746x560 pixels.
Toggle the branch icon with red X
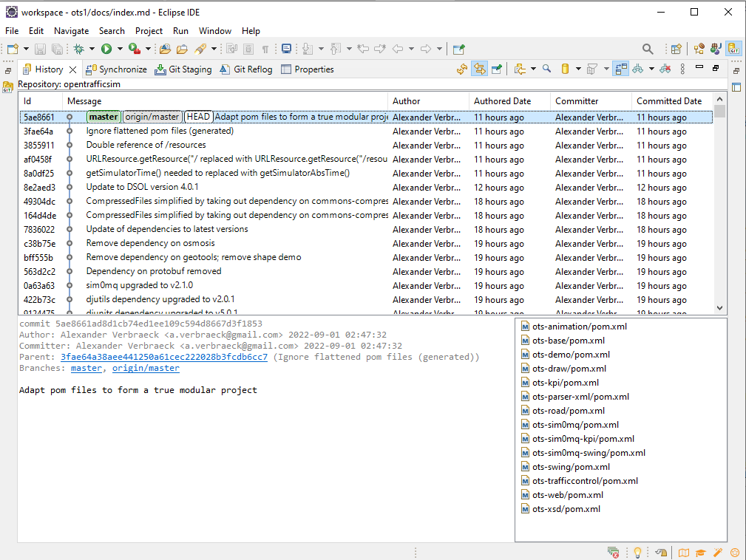tap(665, 69)
